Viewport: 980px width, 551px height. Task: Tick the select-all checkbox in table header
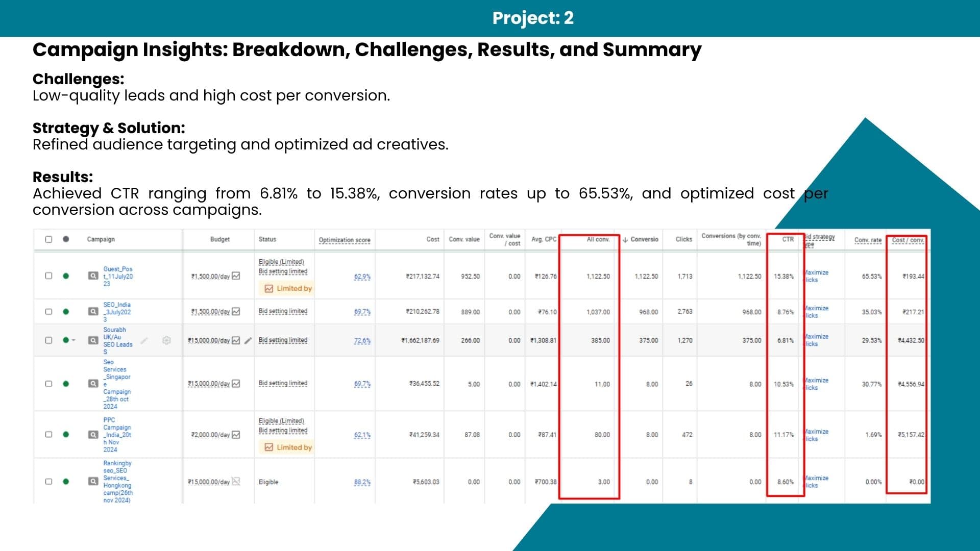[48, 239]
